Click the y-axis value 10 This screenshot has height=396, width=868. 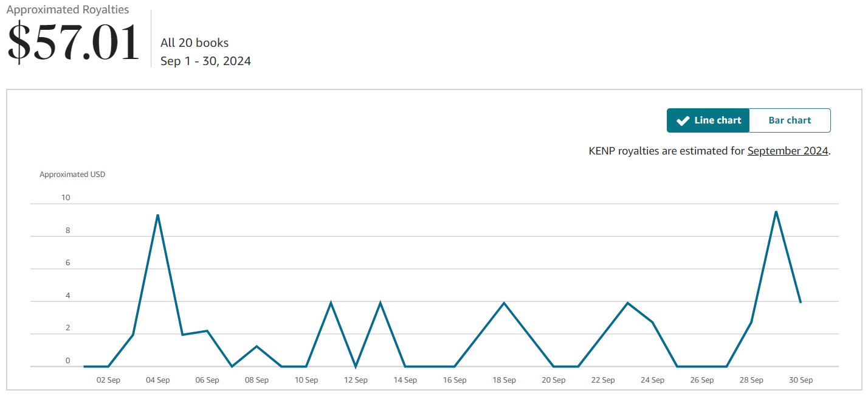coord(66,198)
